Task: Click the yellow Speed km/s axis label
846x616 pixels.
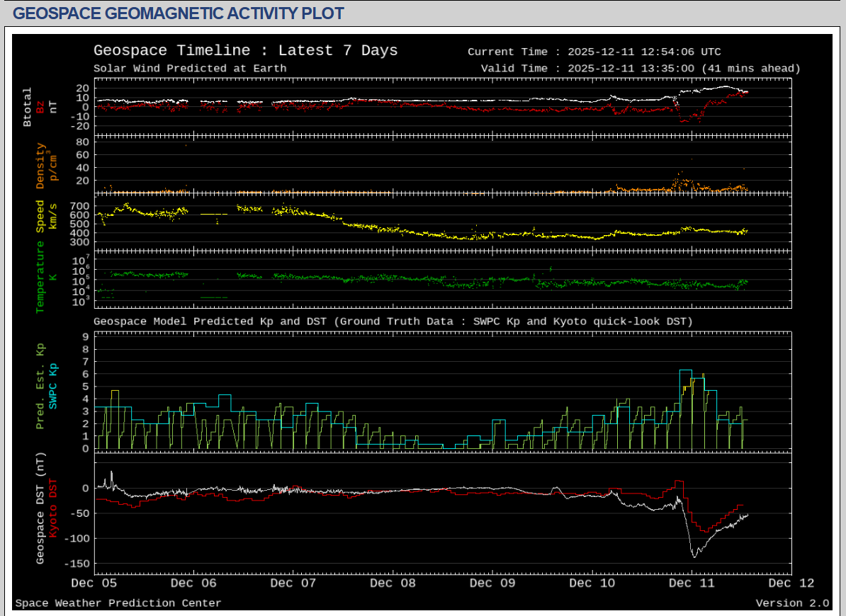Action: click(40, 216)
